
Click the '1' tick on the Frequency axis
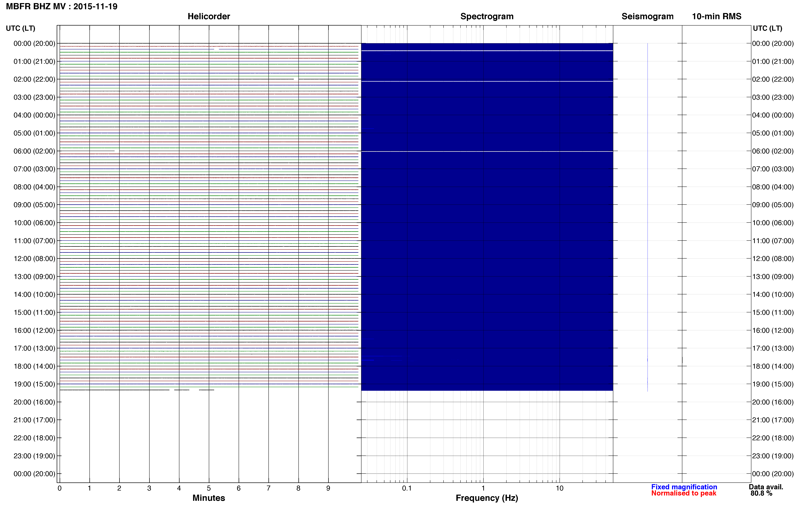click(x=483, y=488)
